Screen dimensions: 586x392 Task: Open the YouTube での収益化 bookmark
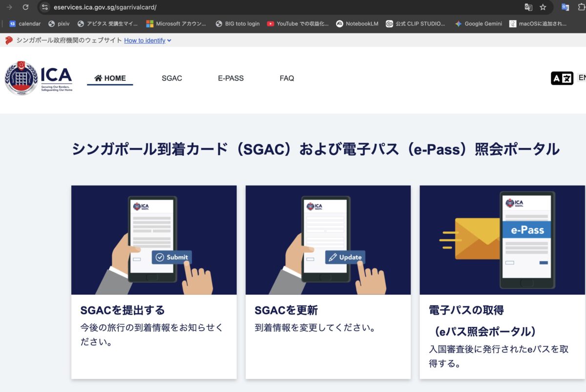click(298, 23)
